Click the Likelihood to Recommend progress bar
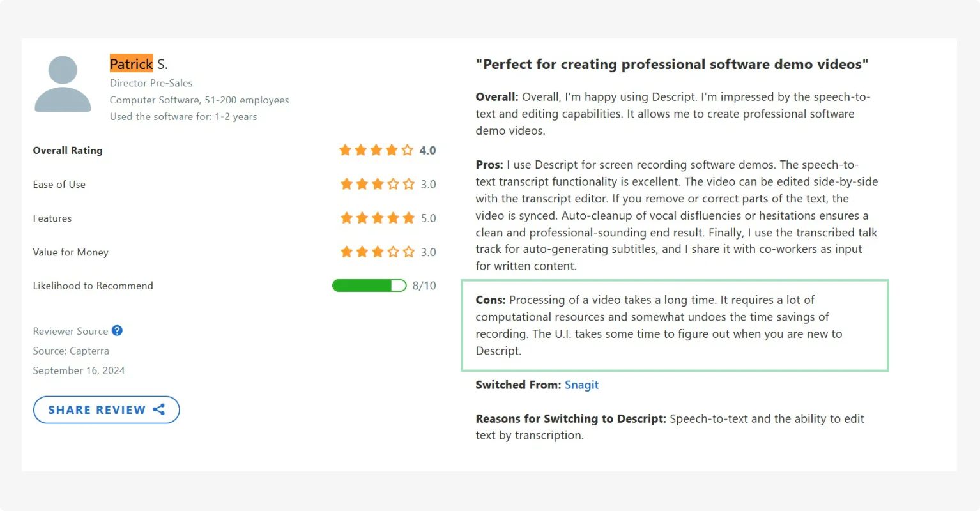The width and height of the screenshot is (980, 511). (x=369, y=286)
